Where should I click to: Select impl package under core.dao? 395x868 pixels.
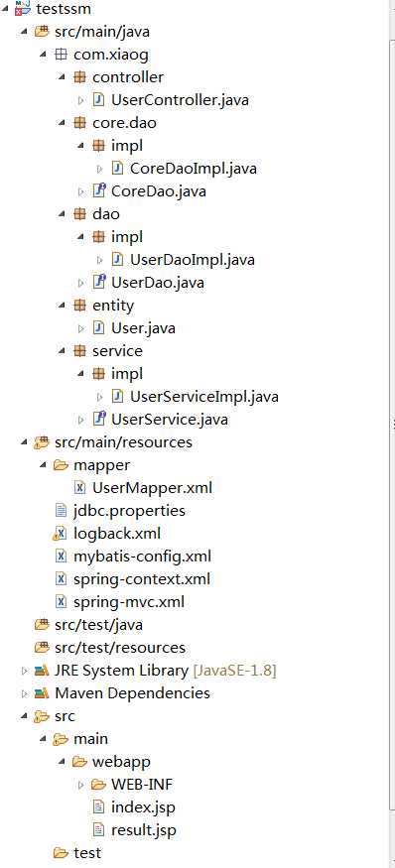127,146
